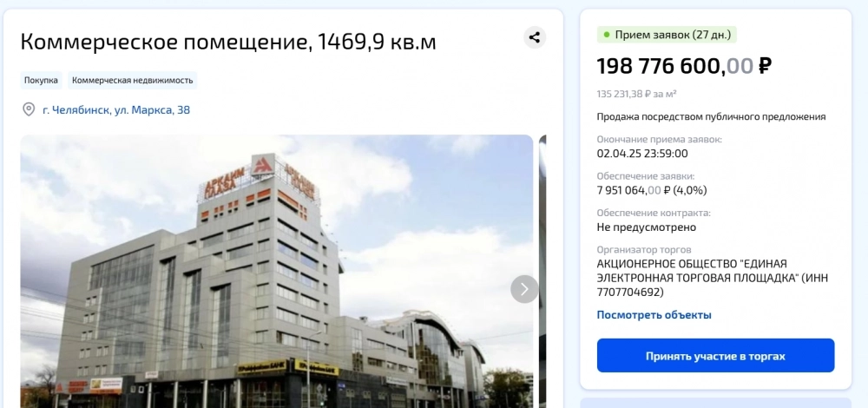Show next photo with the arrow button
This screenshot has height=408, width=868.
click(523, 289)
